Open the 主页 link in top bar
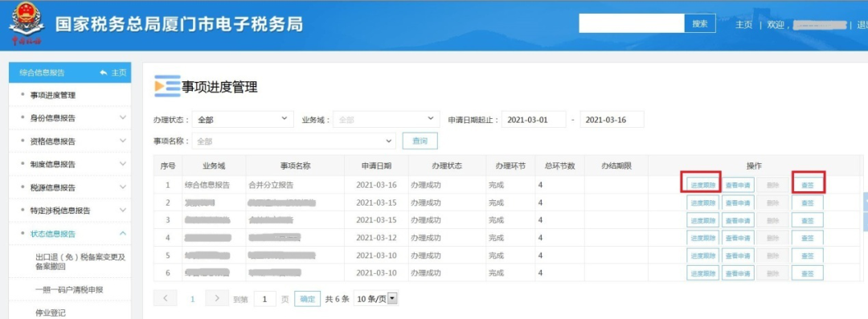 click(x=743, y=24)
